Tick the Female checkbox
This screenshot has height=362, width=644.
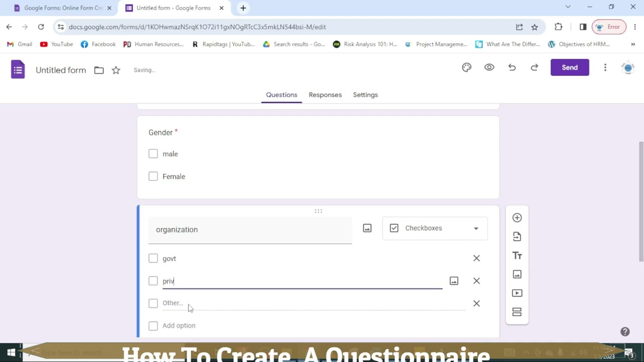coord(153,176)
